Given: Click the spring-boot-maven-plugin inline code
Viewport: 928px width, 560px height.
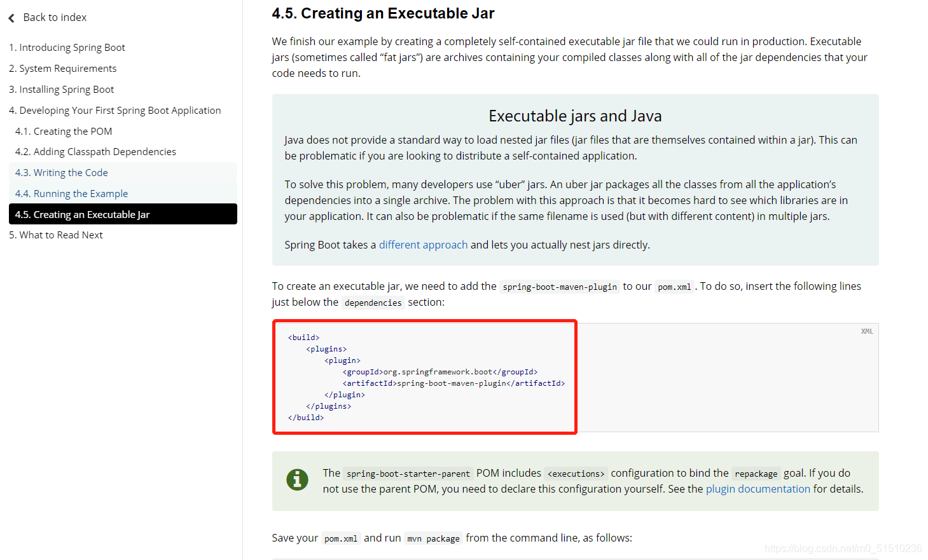Looking at the screenshot, I should (x=560, y=287).
